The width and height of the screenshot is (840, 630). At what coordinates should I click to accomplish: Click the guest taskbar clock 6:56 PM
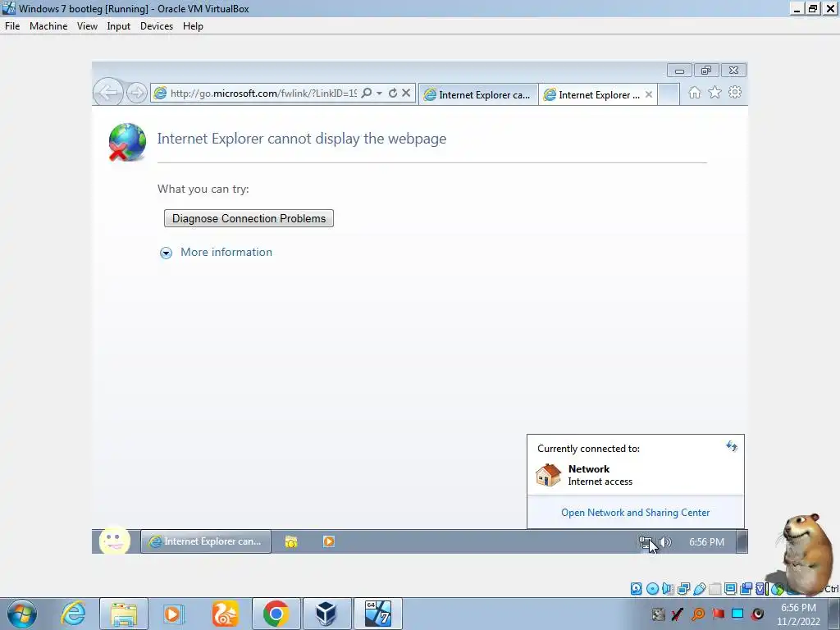coord(706,542)
